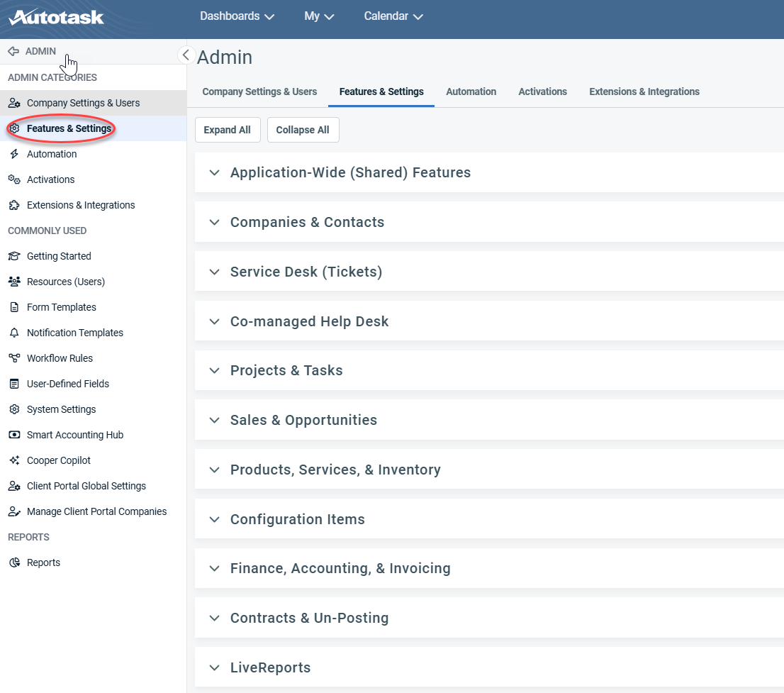Click the Collapse All button

click(303, 130)
